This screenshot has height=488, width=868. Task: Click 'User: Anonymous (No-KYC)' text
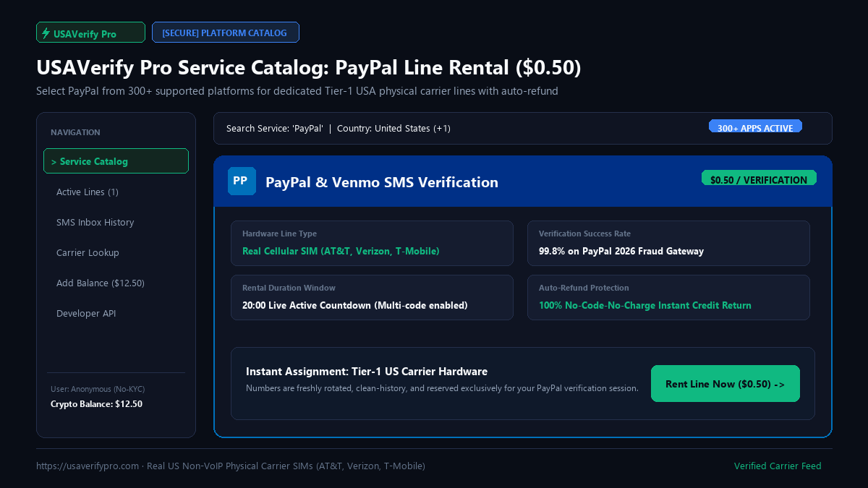(98, 389)
